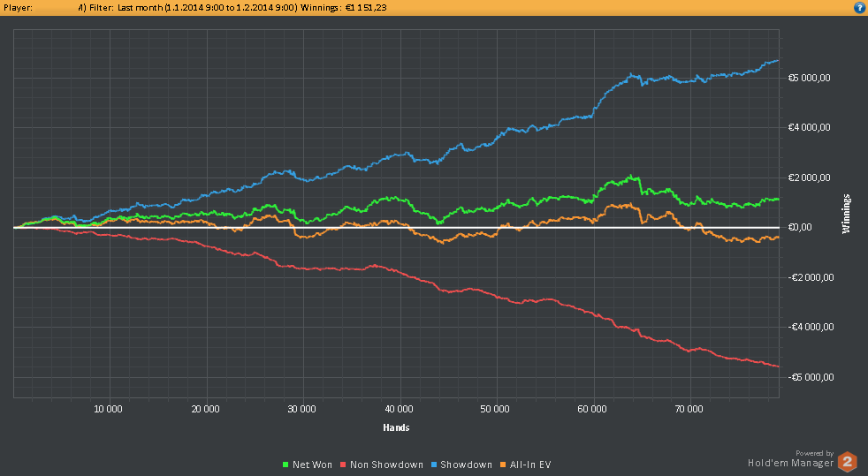Toggle the Showdown series label
The image size is (868, 476).
466,465
